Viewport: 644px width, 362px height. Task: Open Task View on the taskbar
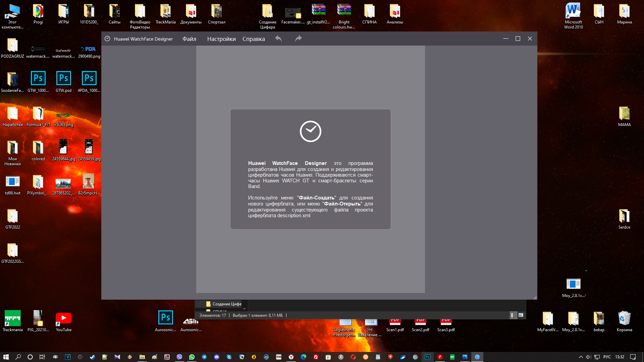point(42,357)
